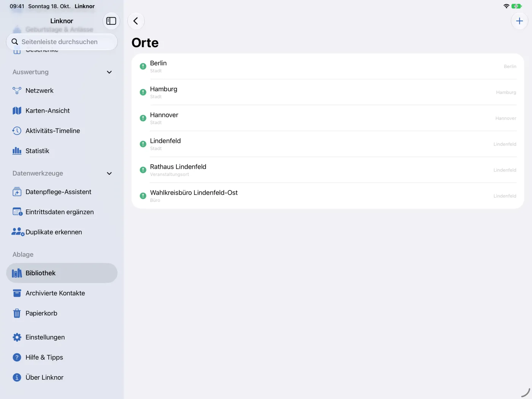Open Über Linknor

[62, 377]
